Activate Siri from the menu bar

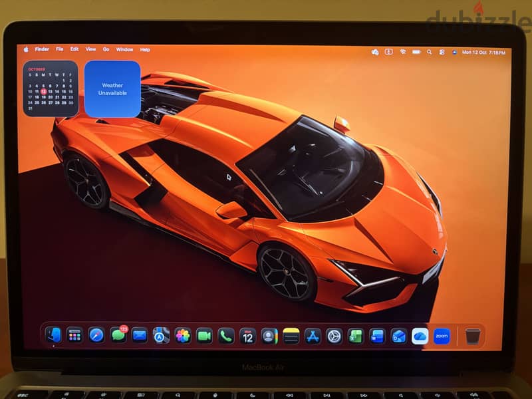click(454, 53)
